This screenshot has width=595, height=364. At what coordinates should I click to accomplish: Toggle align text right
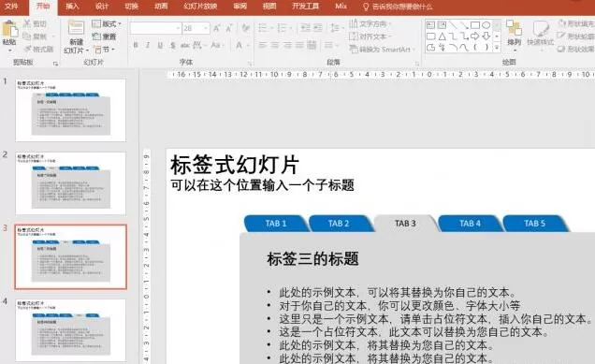tap(287, 45)
